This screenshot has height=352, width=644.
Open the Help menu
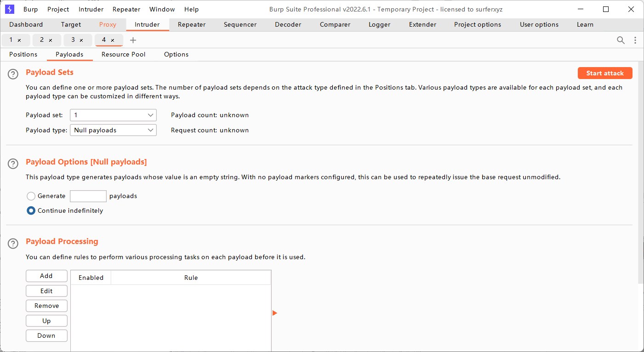(x=192, y=9)
